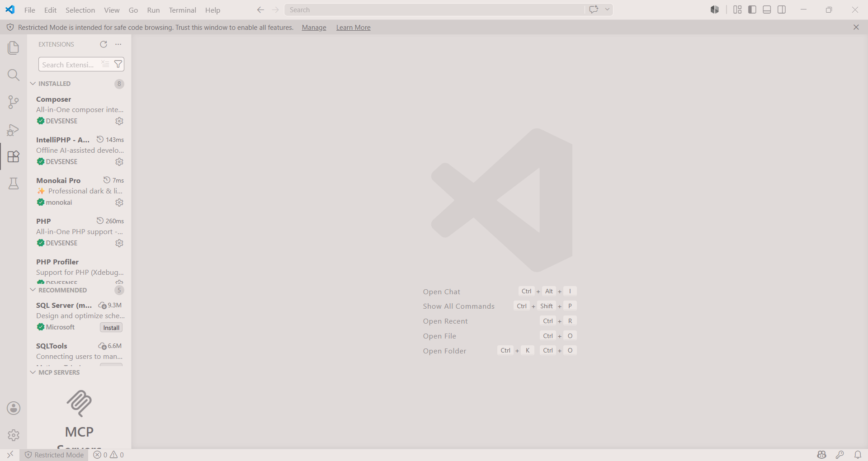Image resolution: width=868 pixels, height=461 pixels.
Task: Open the chat dropdown arrow in title bar
Action: click(607, 9)
